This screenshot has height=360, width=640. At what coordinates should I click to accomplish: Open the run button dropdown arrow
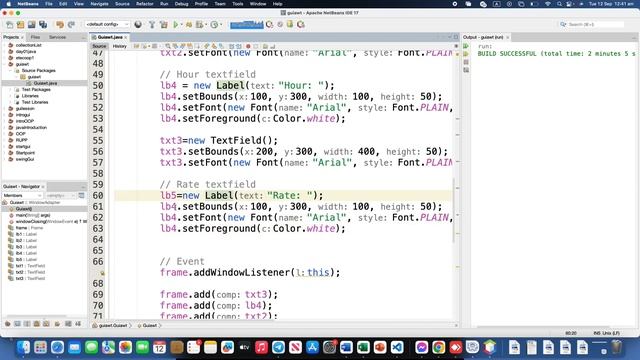pos(181,24)
